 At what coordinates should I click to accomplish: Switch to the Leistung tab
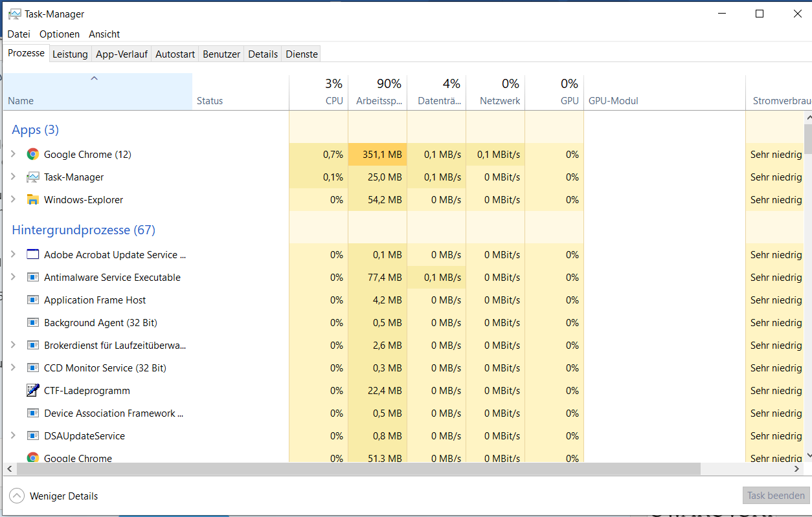[x=70, y=54]
